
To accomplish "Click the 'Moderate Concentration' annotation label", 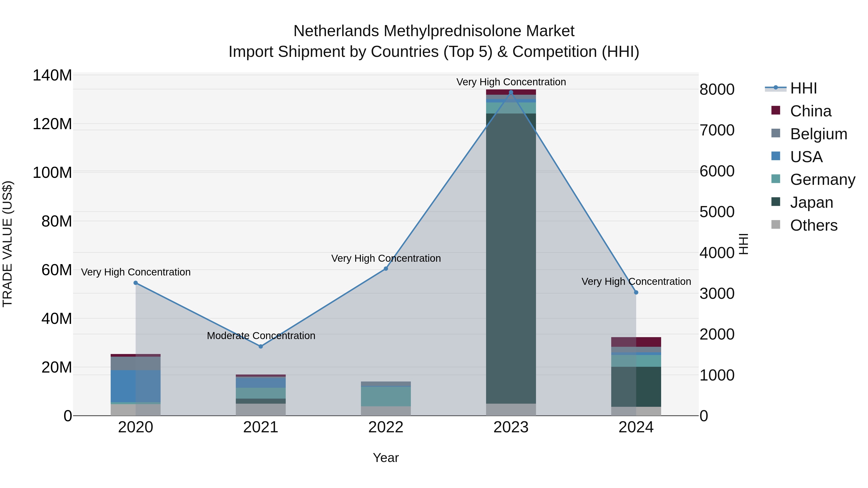I will coord(261,335).
